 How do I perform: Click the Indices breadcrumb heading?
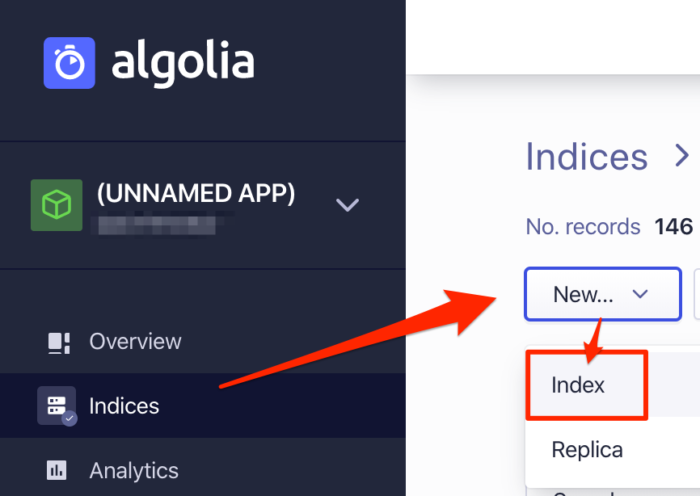tap(587, 157)
